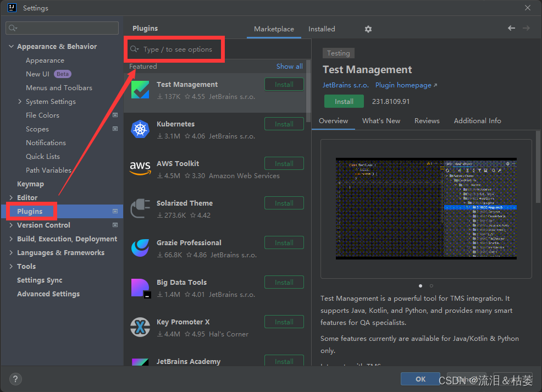Click the project-level icon beside File Colors
542x392 pixels.
pos(115,115)
